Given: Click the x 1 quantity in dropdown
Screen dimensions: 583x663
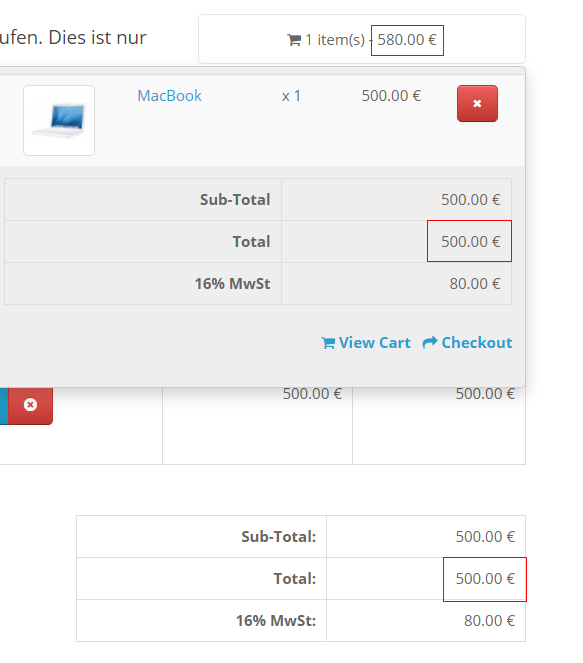Looking at the screenshot, I should click(x=291, y=96).
